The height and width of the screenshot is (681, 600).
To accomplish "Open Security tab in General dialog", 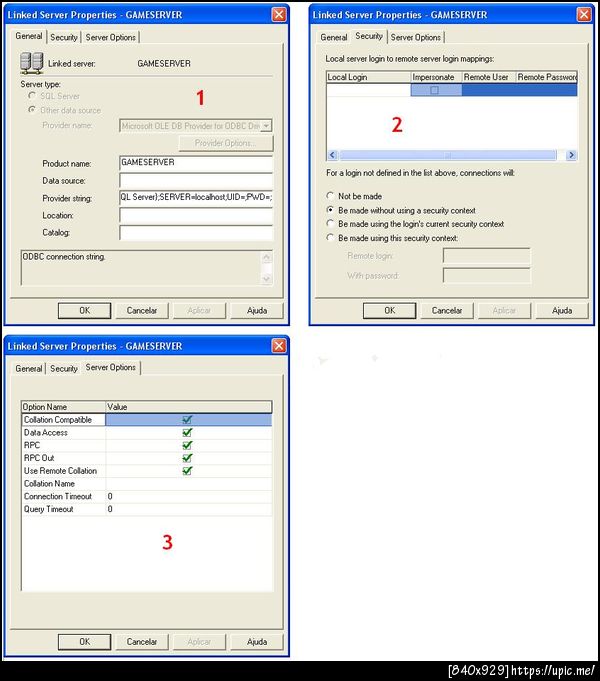I will click(x=64, y=37).
